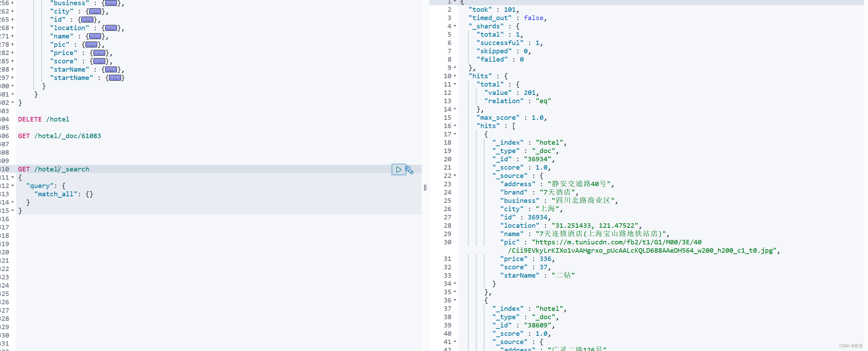The width and height of the screenshot is (868, 351).
Task: Click the "price" : 336 line
Action: coord(527,259)
